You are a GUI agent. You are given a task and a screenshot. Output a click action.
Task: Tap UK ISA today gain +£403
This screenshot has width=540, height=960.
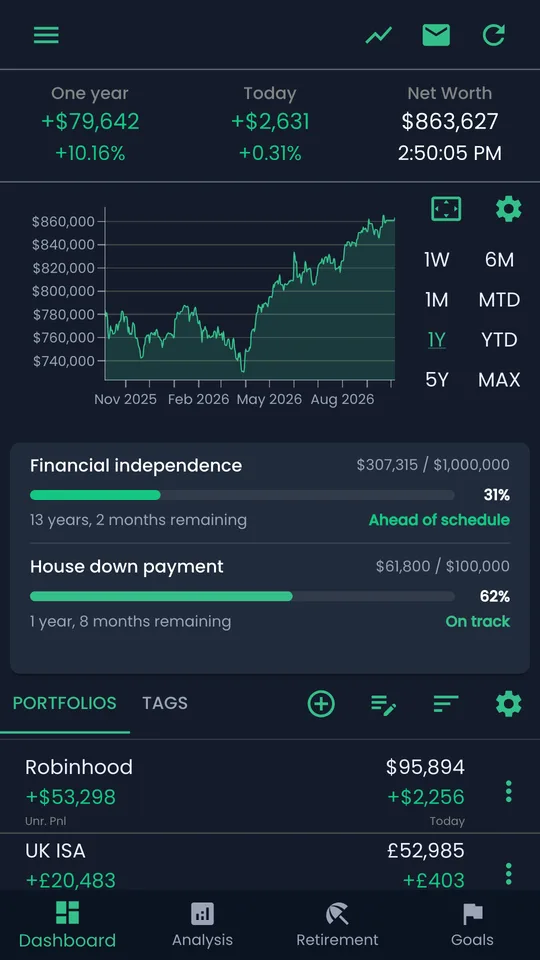(x=433, y=880)
